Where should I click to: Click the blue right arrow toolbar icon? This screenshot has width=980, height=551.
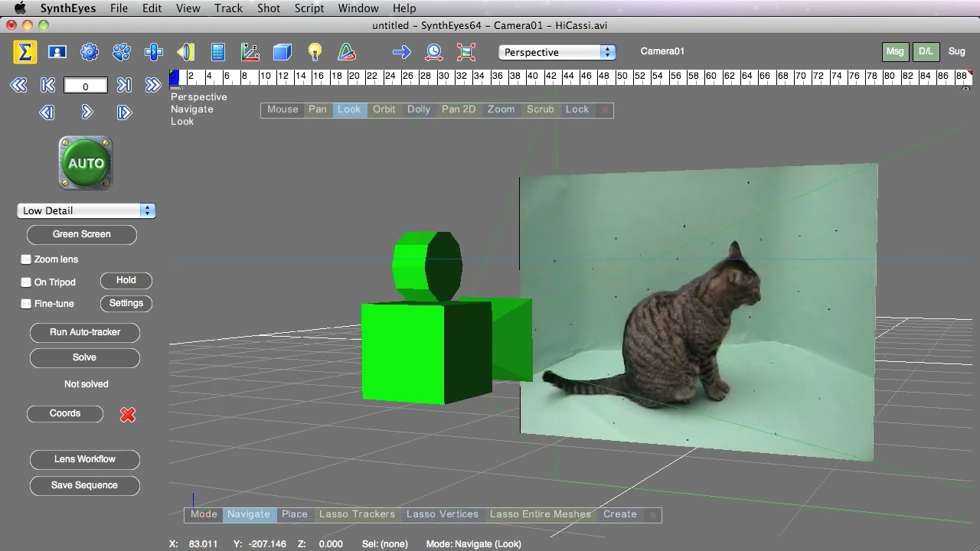(x=401, y=52)
